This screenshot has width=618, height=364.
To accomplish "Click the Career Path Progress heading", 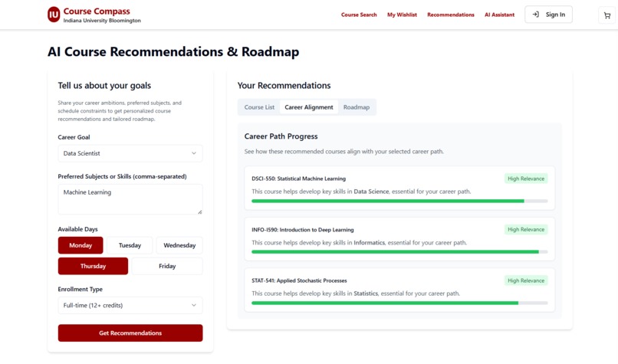I will coord(281,136).
